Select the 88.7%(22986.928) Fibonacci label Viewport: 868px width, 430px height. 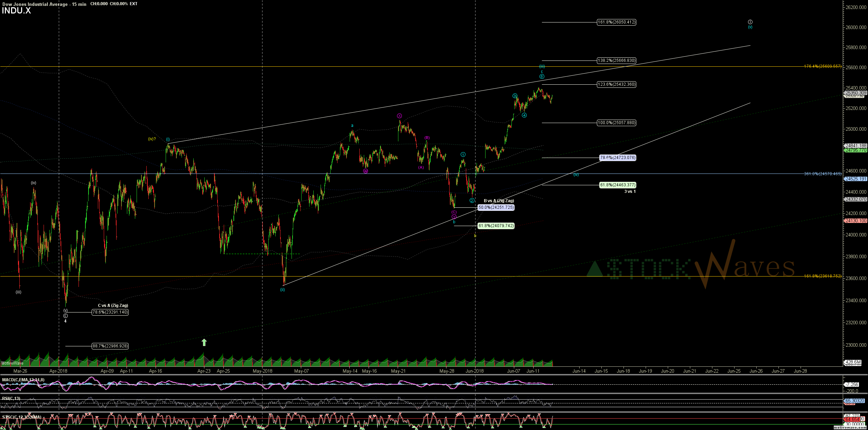click(110, 346)
